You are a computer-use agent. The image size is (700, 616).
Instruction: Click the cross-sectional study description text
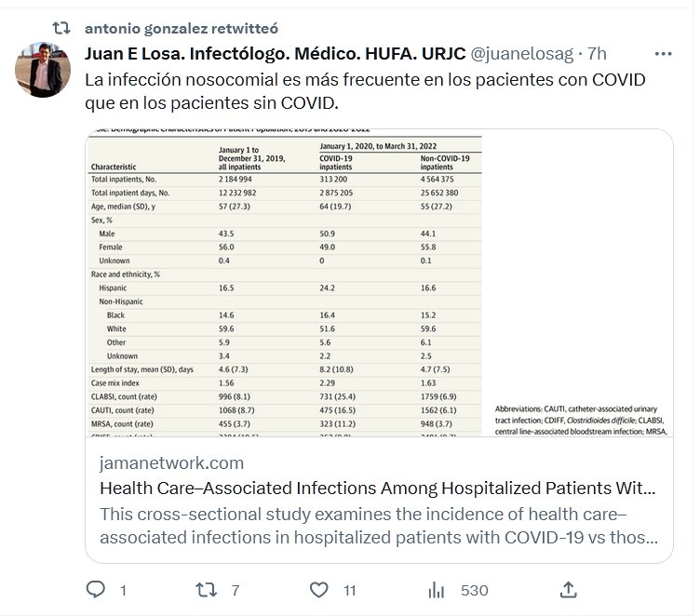pos(377,526)
